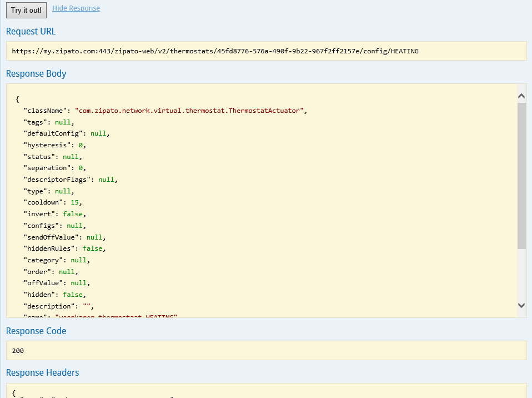Click the "invert" false value
532x398 pixels.
(x=74, y=214)
